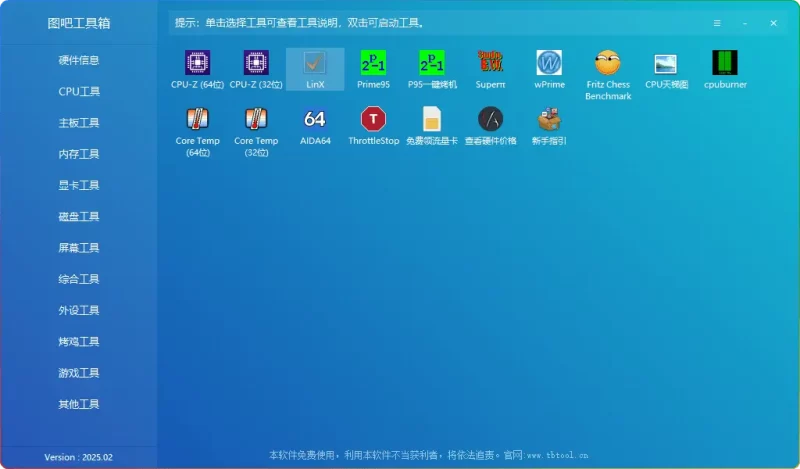Open the 硬件信息 category
The image size is (800, 469).
pyautogui.click(x=79, y=60)
